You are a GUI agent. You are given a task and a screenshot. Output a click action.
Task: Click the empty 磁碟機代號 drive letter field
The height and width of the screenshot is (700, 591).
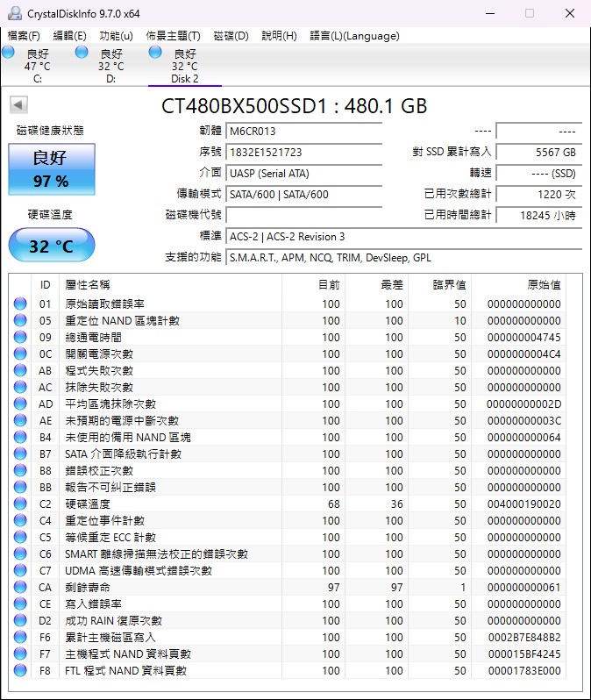point(304,215)
